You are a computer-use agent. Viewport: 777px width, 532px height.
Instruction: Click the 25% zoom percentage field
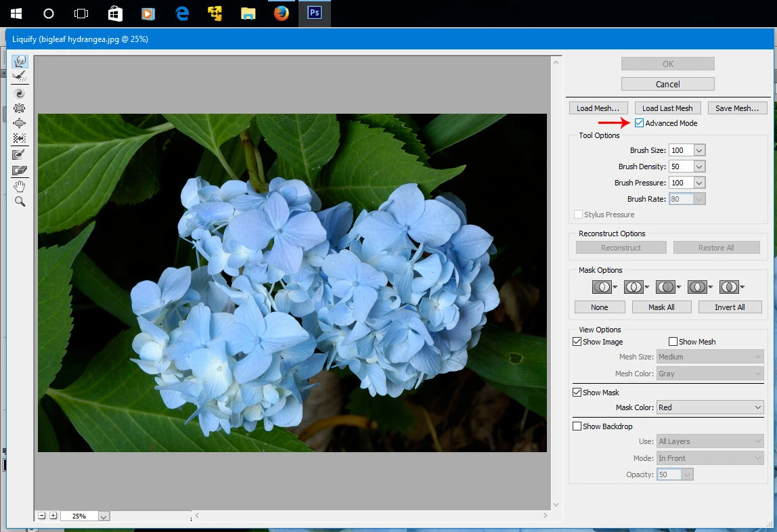tap(79, 516)
